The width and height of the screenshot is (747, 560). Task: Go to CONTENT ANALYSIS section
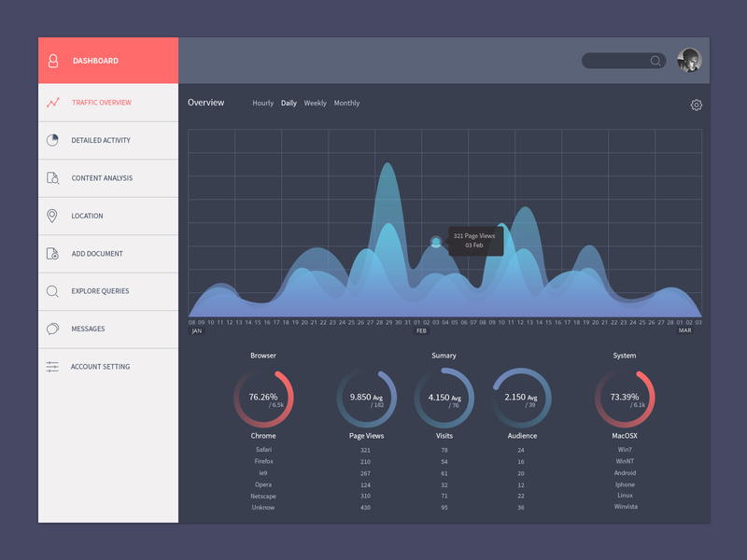108,178
